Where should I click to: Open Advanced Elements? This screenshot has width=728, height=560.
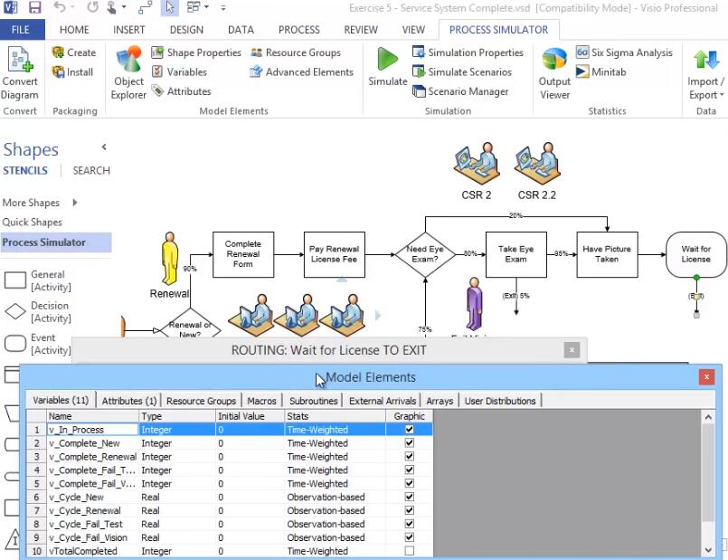(x=301, y=72)
